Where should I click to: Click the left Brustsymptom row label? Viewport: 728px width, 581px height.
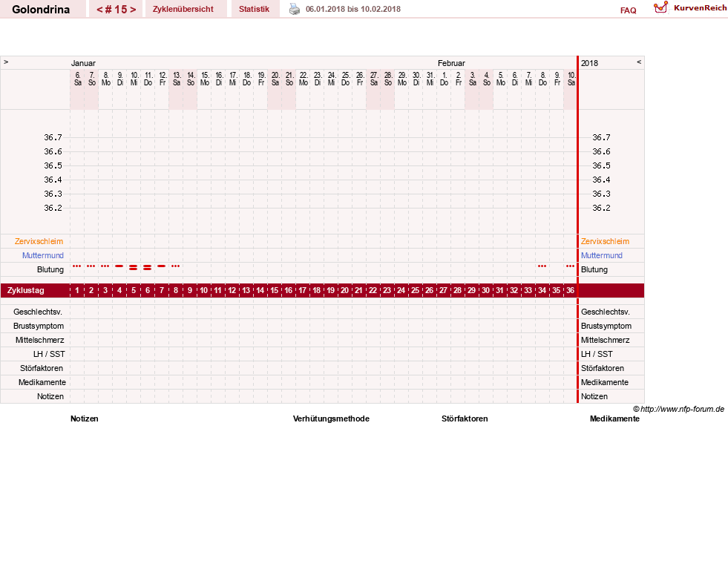pyautogui.click(x=39, y=326)
